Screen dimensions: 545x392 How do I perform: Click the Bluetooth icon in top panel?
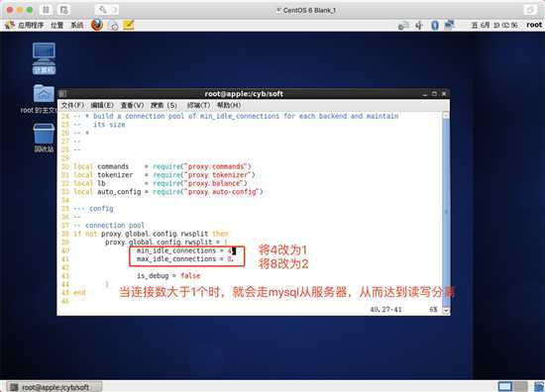tap(434, 25)
